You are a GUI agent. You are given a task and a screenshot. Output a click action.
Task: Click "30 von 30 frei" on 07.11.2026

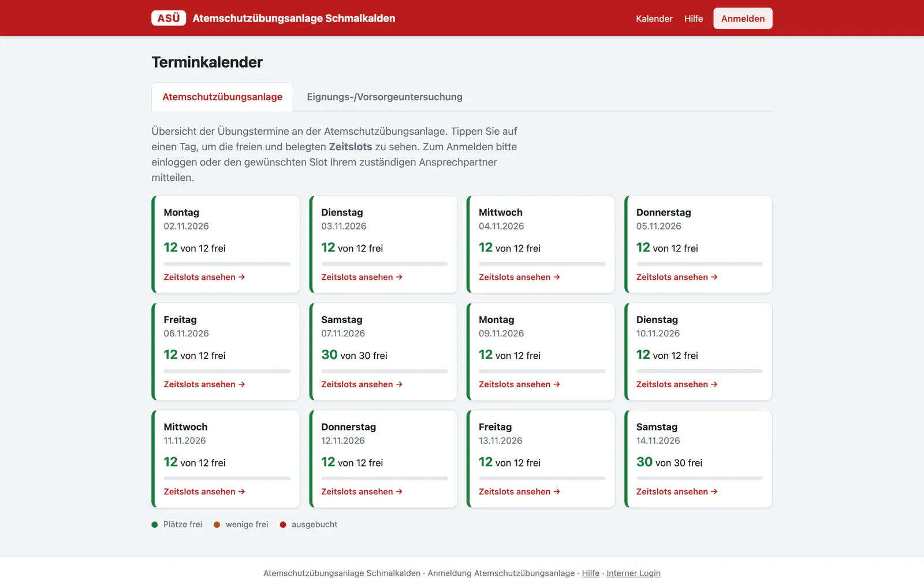(x=354, y=355)
